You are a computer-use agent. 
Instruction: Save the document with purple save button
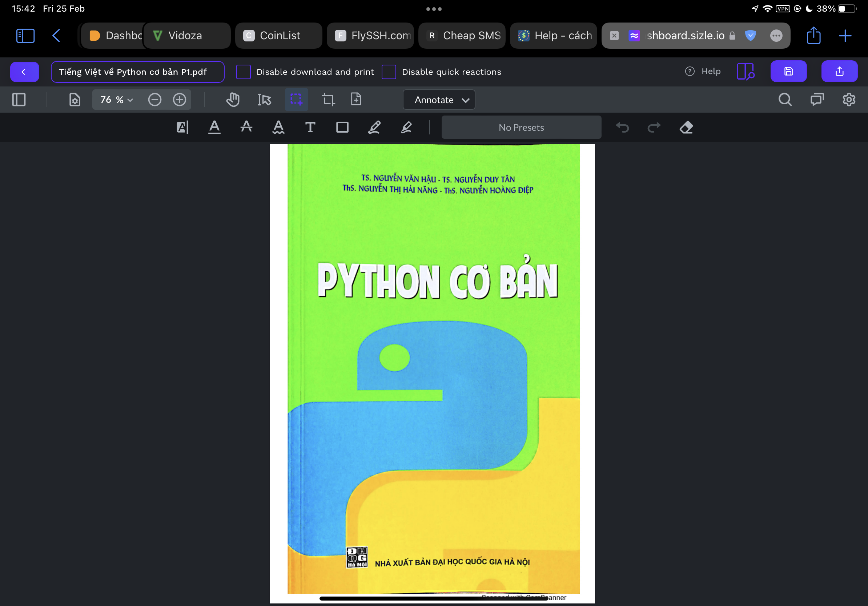click(x=789, y=72)
